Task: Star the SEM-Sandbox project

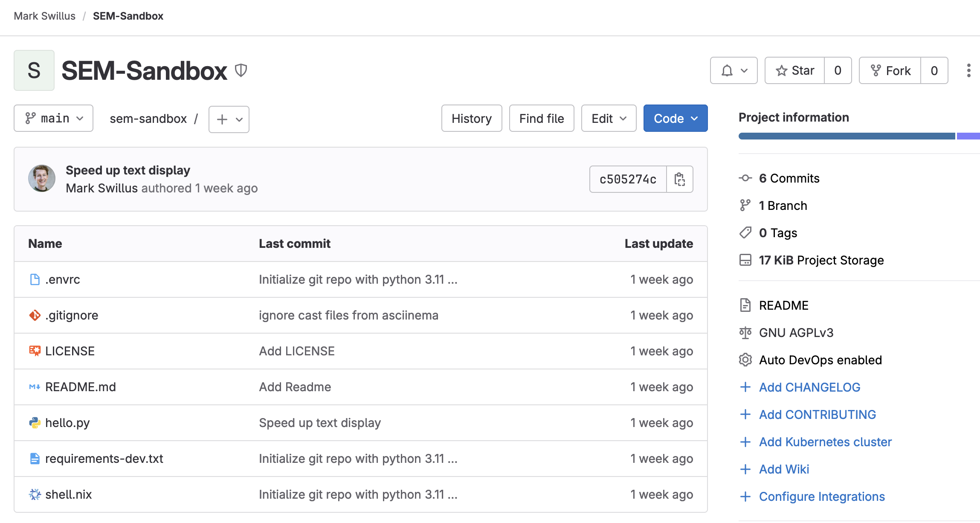Action: (x=795, y=70)
